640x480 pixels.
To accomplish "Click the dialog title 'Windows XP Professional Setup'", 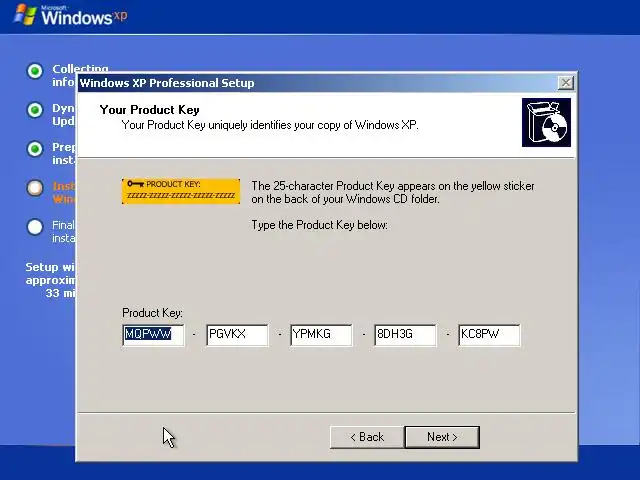I will click(167, 83).
